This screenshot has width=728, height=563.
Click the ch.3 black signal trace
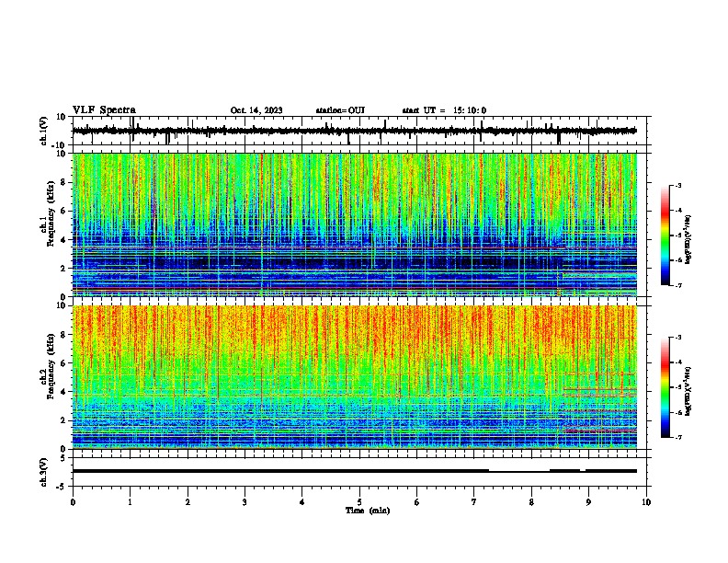(355, 471)
